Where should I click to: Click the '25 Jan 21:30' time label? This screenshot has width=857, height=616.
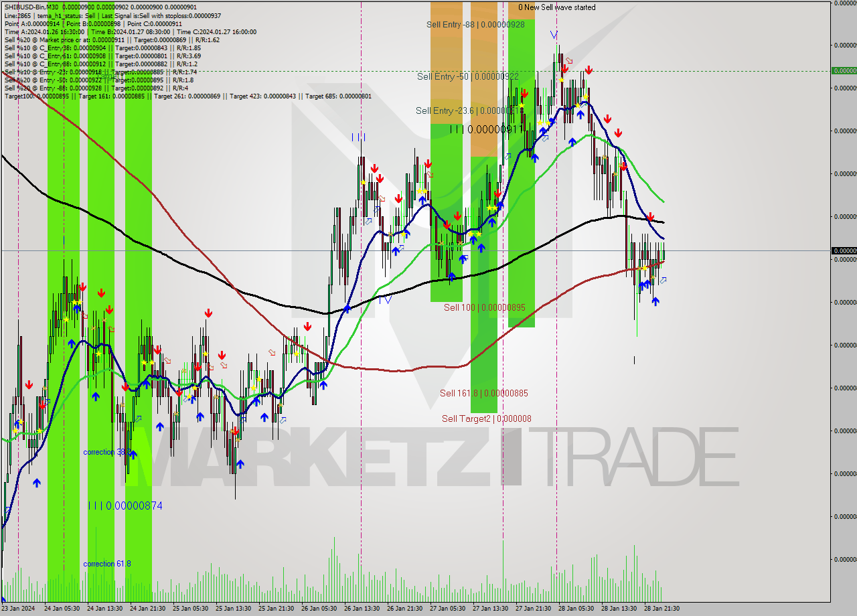tap(276, 609)
